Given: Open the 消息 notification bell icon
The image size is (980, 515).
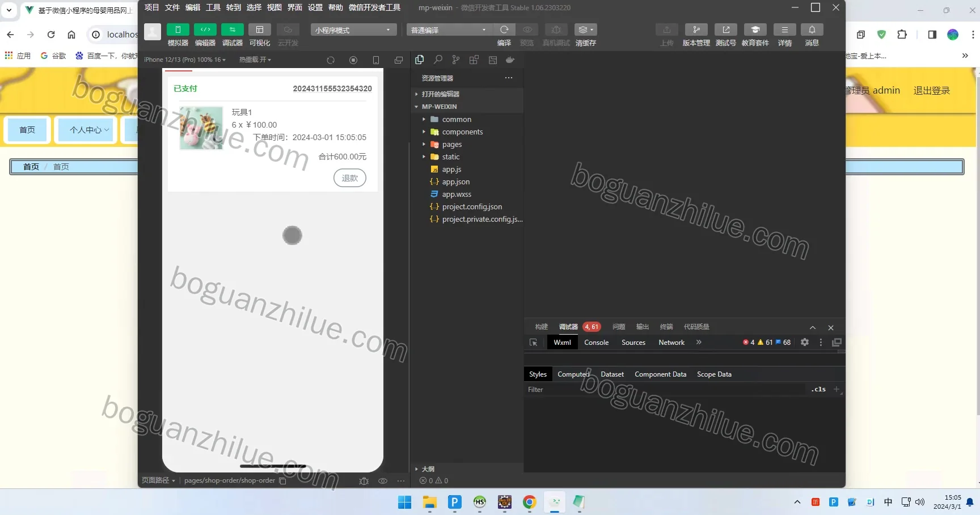Looking at the screenshot, I should coord(812,29).
